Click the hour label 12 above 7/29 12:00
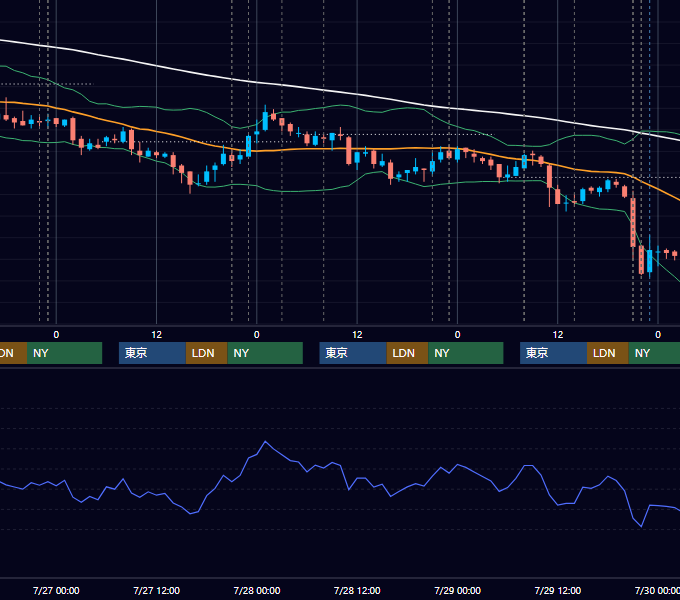This screenshot has width=680, height=600. 558,335
